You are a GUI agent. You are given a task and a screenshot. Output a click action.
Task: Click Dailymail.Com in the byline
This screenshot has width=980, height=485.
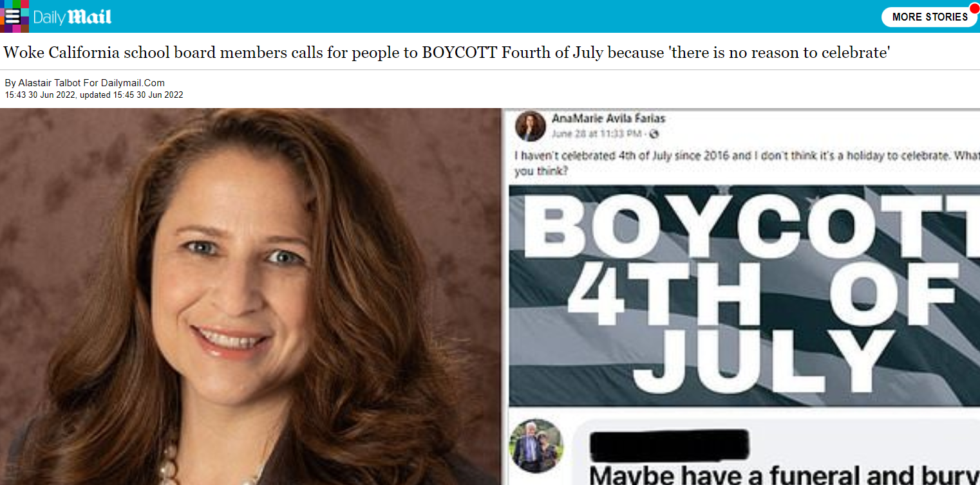pyautogui.click(x=133, y=83)
